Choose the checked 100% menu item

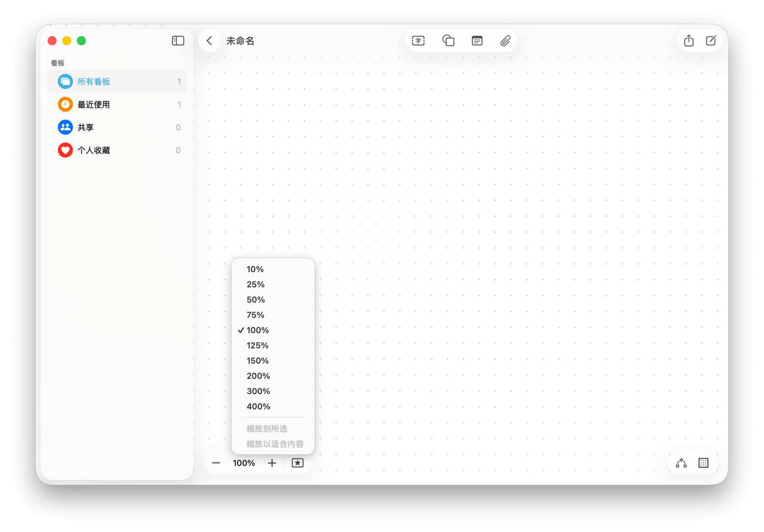273,330
